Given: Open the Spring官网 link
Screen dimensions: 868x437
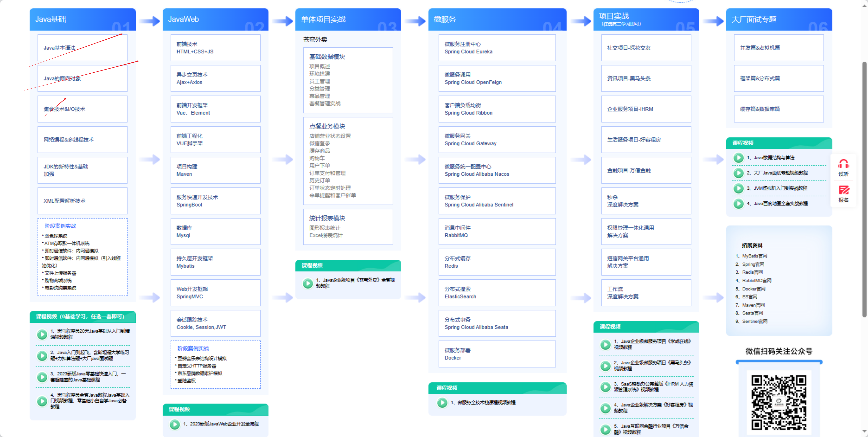Looking at the screenshot, I should [753, 264].
